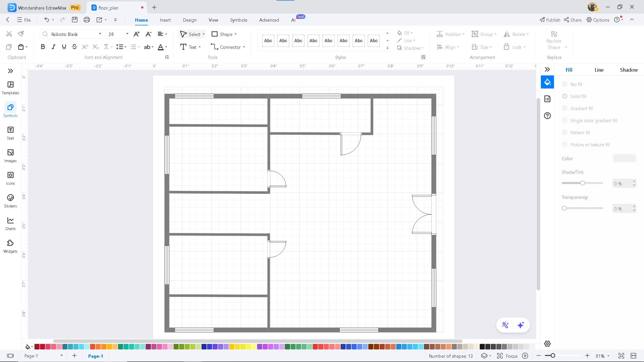Click the Shade/Tint slider handle

(x=583, y=183)
